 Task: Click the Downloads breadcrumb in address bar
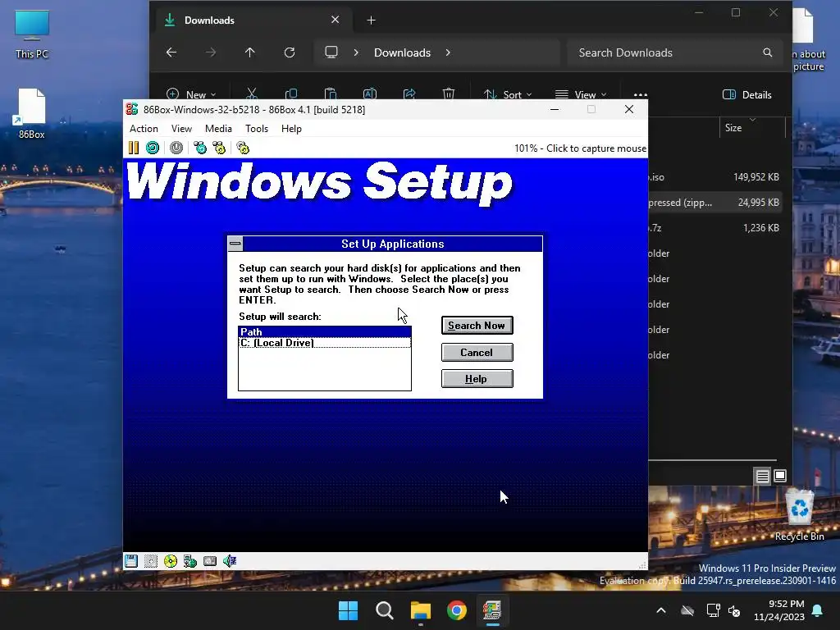tap(402, 52)
